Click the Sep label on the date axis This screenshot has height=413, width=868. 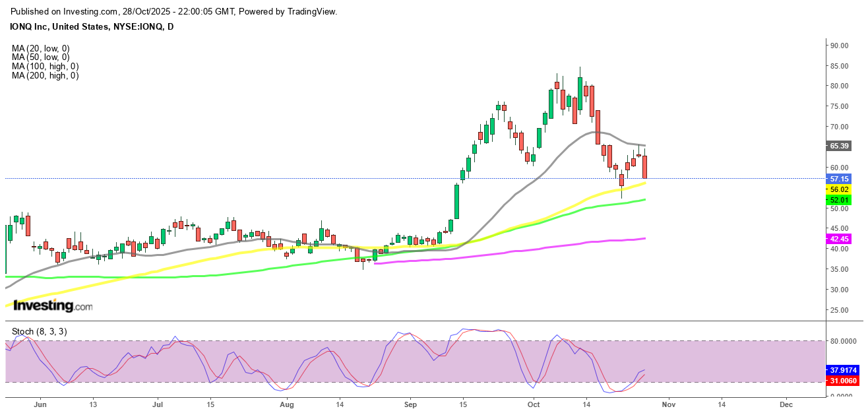[410, 403]
